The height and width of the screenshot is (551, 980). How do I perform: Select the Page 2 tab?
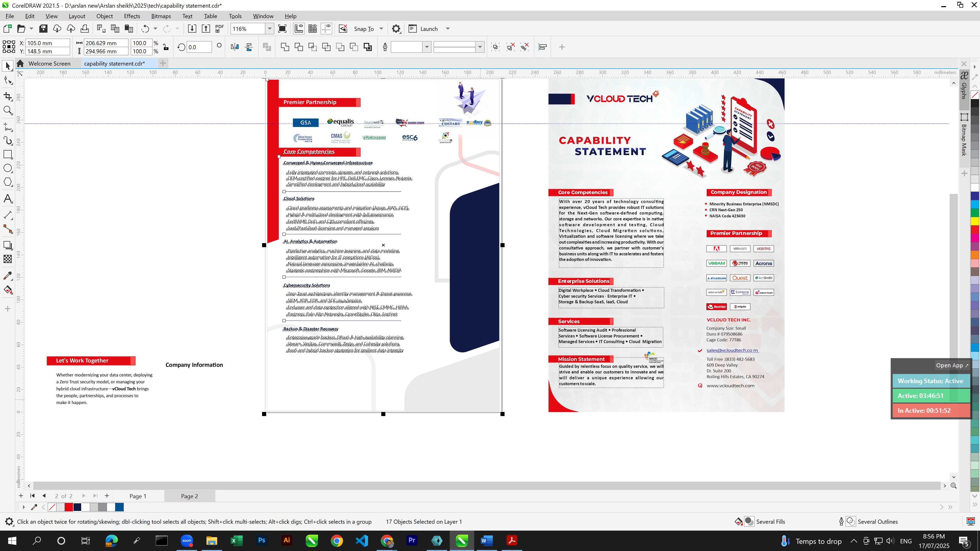click(189, 496)
